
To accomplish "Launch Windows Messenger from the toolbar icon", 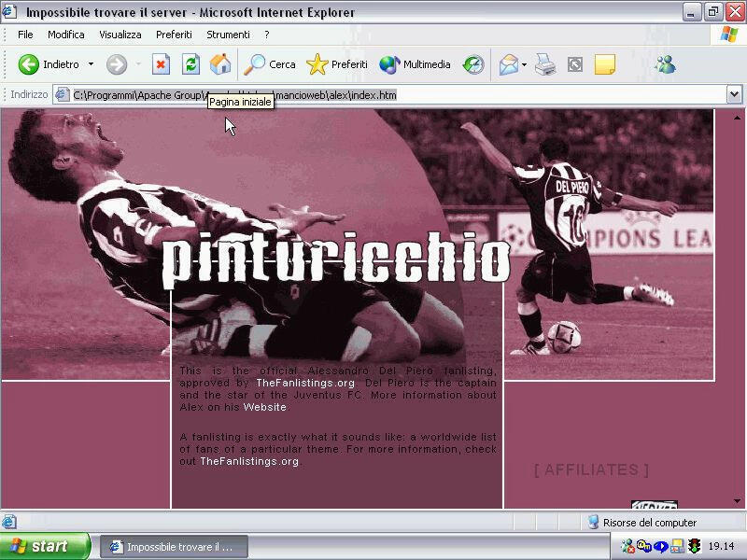I will point(665,64).
